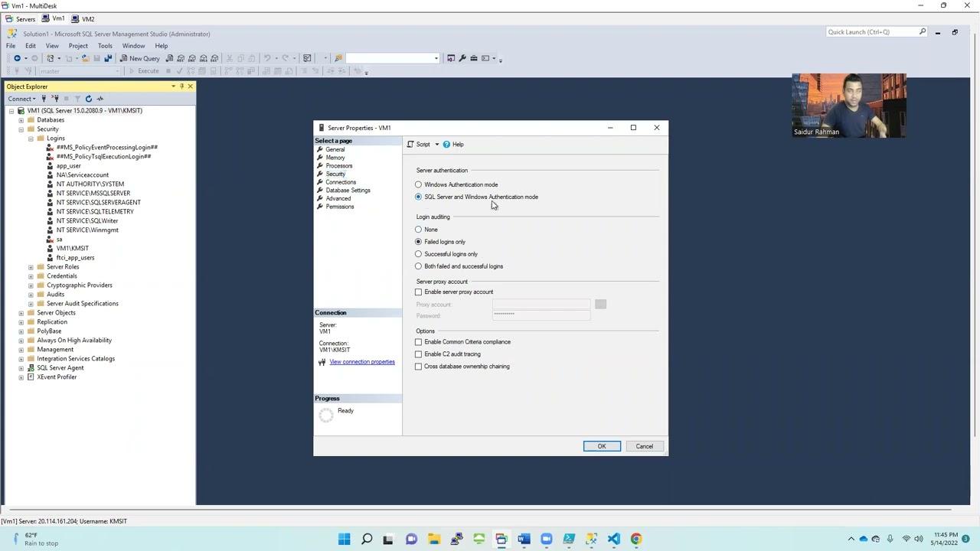Select Successful logins only option

point(418,254)
